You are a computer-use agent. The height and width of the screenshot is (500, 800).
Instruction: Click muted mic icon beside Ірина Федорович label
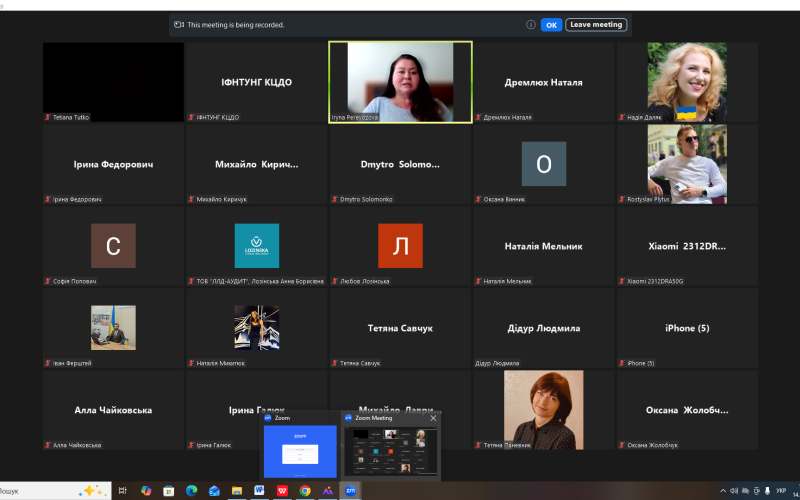pyautogui.click(x=48, y=199)
